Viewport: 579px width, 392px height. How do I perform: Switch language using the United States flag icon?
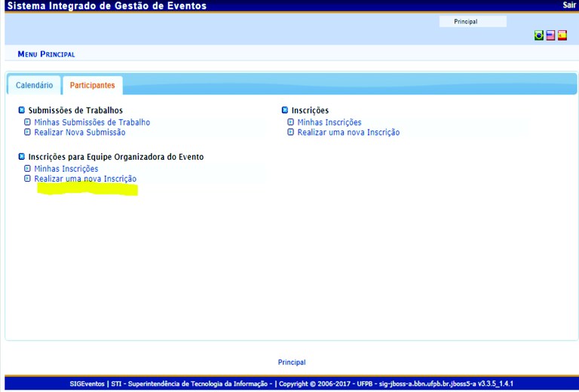point(550,35)
